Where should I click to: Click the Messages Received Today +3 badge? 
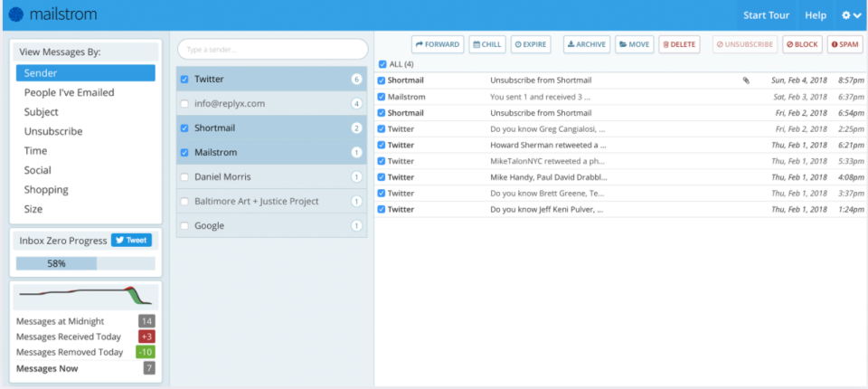coord(146,337)
